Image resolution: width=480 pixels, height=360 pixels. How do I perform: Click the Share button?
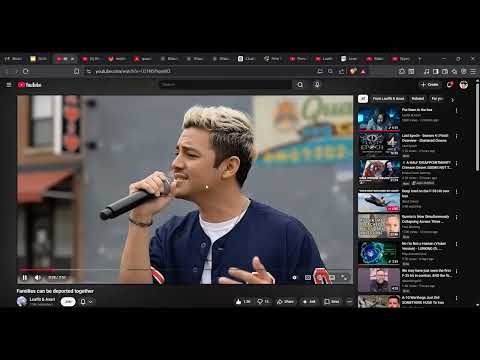click(x=285, y=301)
